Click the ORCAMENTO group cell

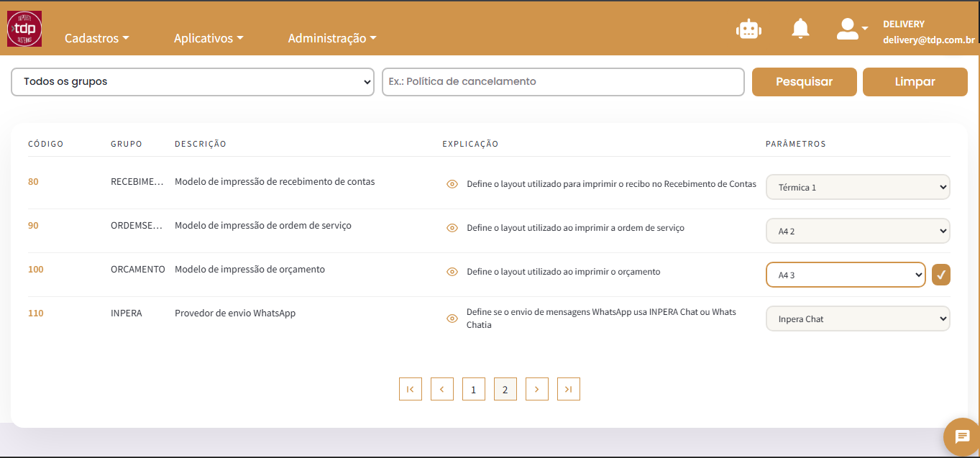tap(138, 270)
